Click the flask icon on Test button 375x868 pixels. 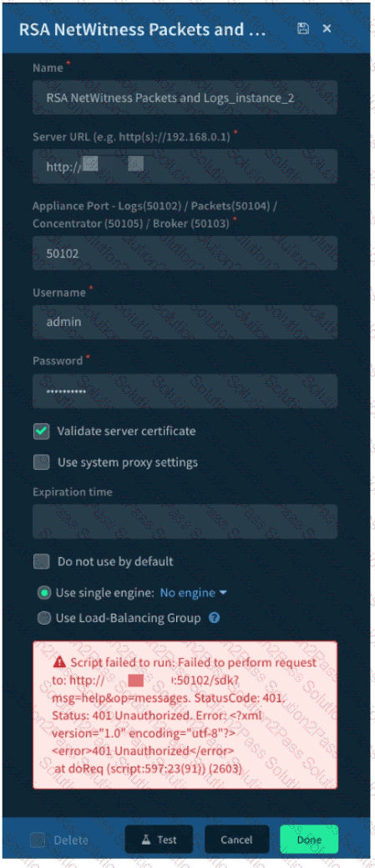146,840
